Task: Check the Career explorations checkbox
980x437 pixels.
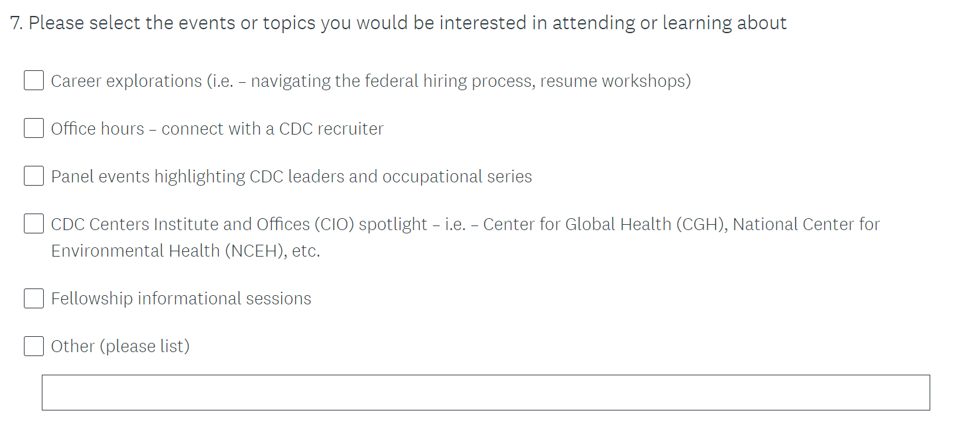Action: [34, 81]
